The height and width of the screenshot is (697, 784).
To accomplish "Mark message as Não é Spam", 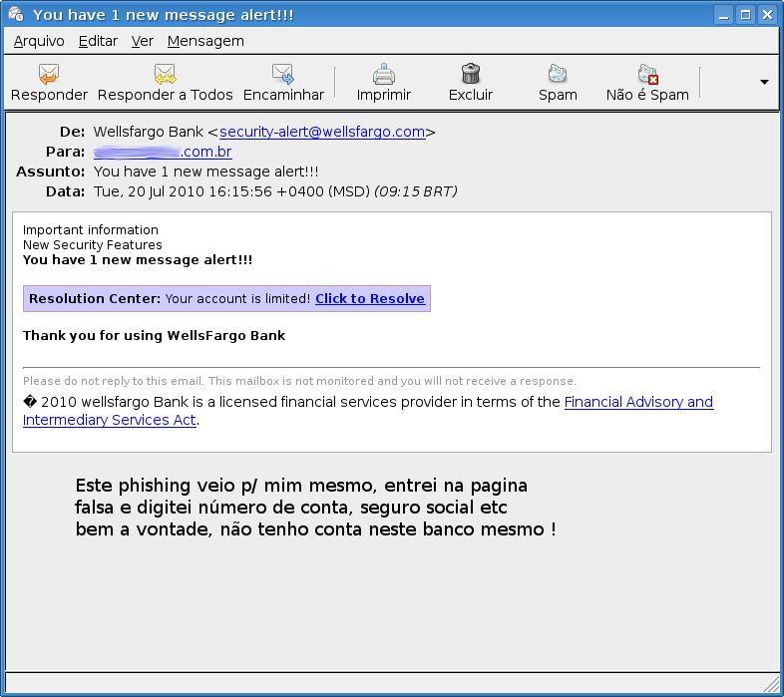I will (x=648, y=74).
